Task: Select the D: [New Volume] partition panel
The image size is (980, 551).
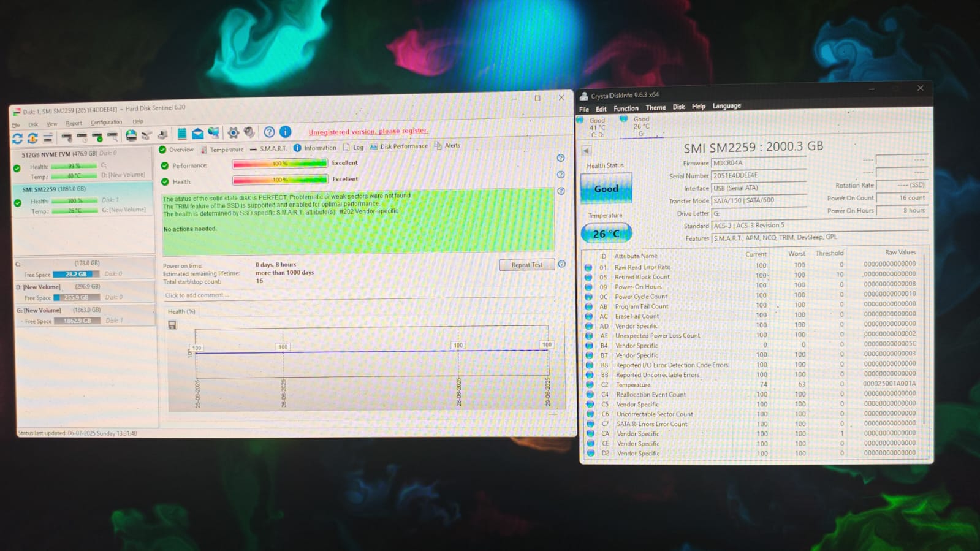Action: [85, 292]
